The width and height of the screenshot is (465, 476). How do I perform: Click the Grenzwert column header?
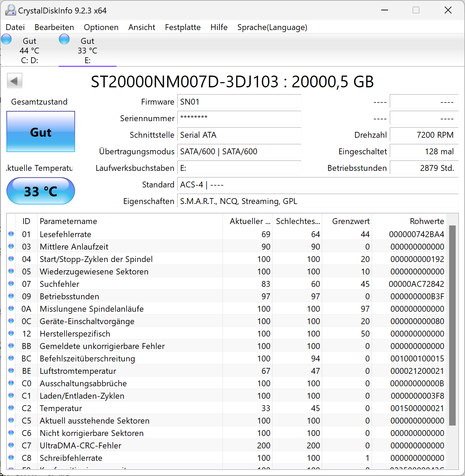(x=347, y=221)
